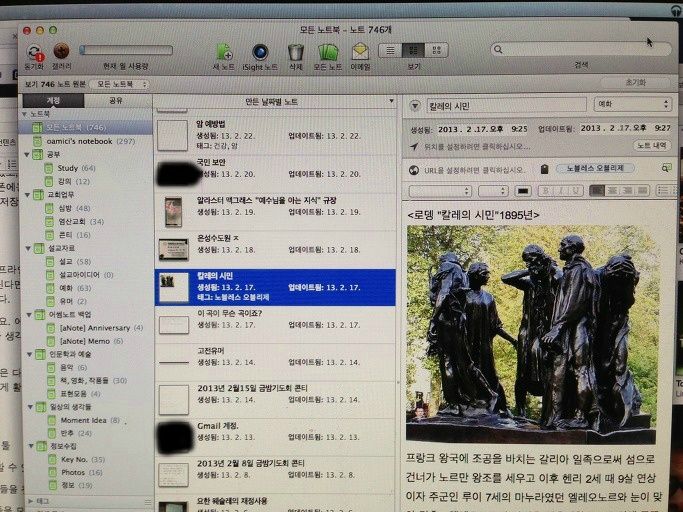This screenshot has width=683, height=512.
Task: Click the 예화 (63) notebook icon
Action: (x=51, y=288)
